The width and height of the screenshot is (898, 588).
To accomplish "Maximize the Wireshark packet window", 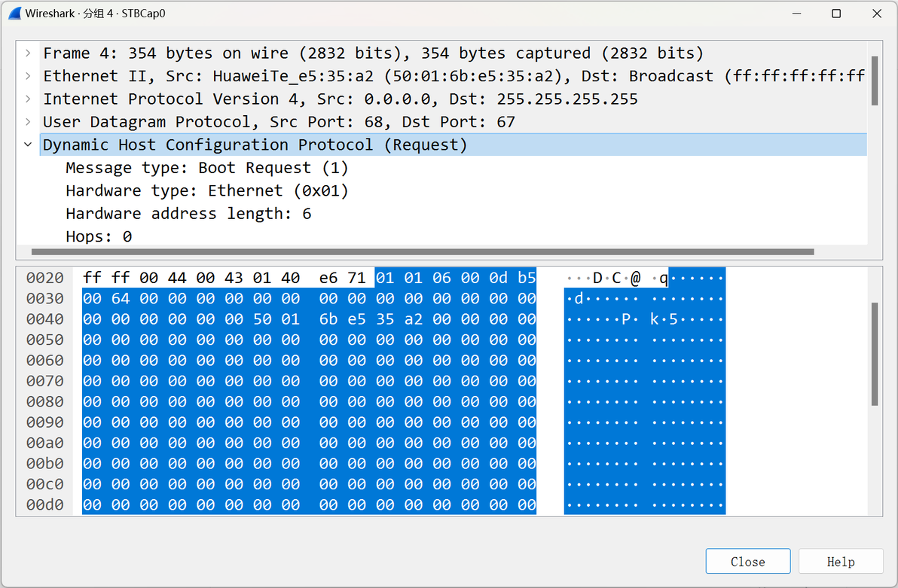I will click(836, 13).
